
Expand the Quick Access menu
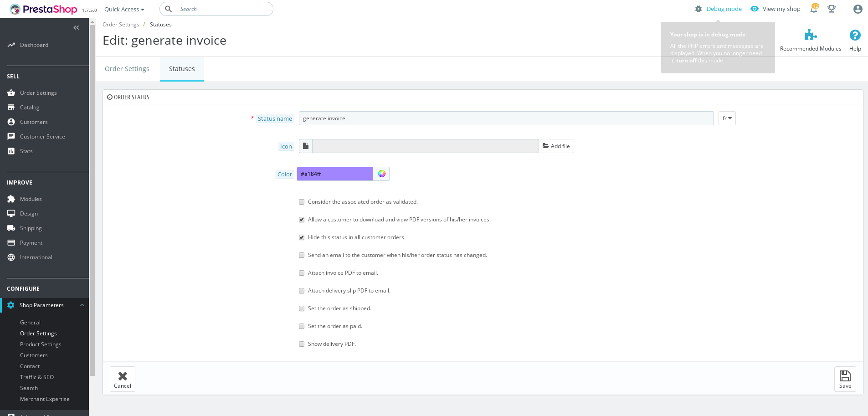tap(123, 9)
